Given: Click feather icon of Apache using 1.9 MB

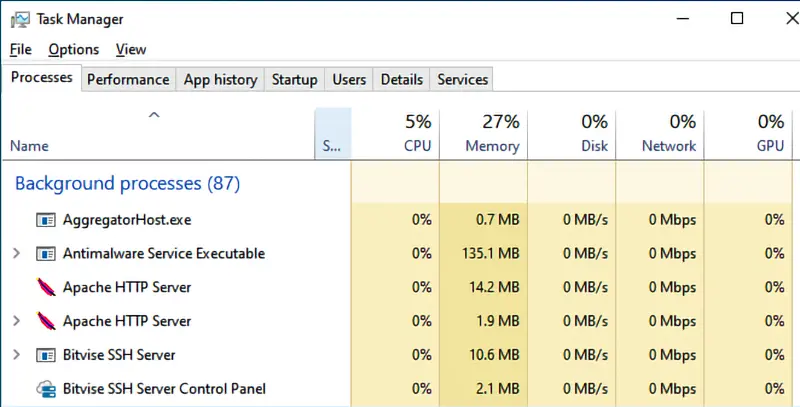Looking at the screenshot, I should click(x=46, y=321).
